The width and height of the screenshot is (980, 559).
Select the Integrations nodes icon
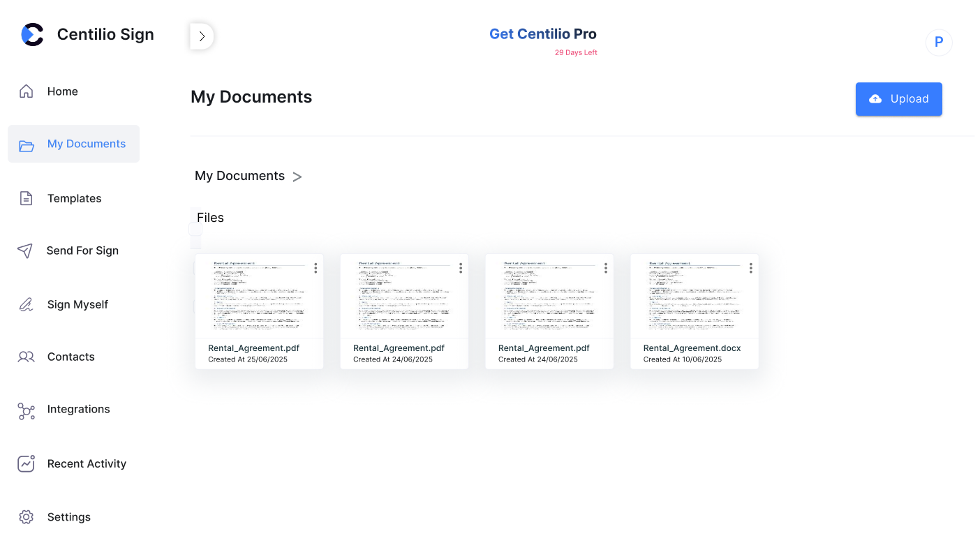pos(26,411)
